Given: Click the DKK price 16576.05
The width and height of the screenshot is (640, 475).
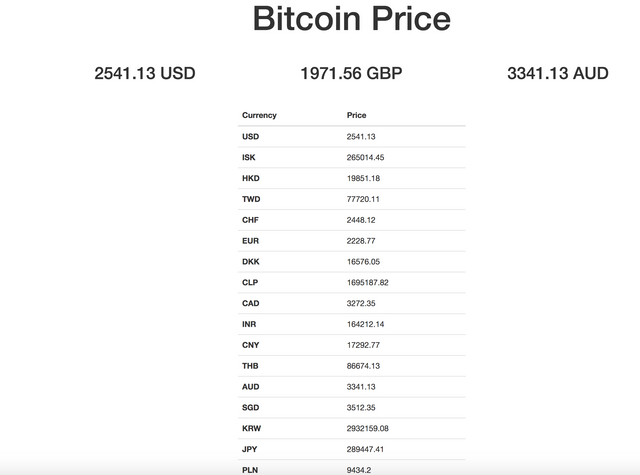Looking at the screenshot, I should click(x=364, y=262).
